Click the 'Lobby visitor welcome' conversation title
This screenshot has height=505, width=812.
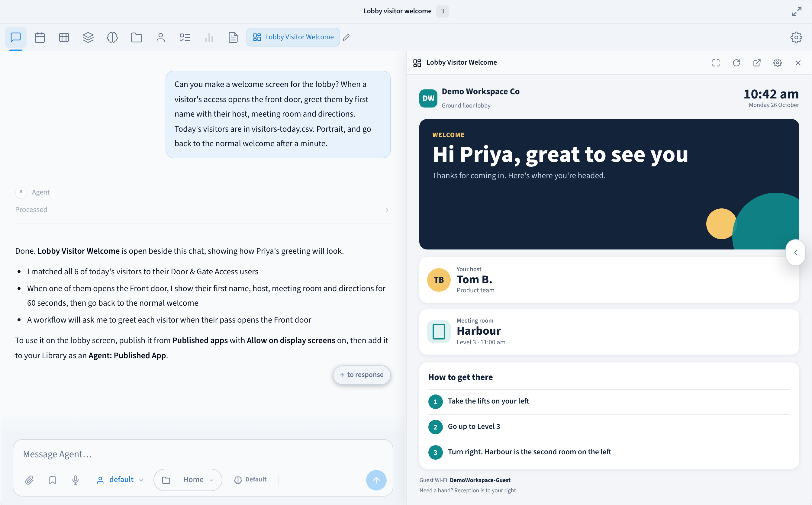(x=397, y=11)
